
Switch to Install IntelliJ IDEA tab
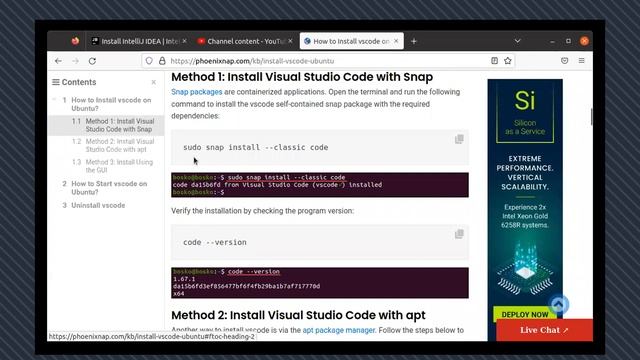click(139, 41)
